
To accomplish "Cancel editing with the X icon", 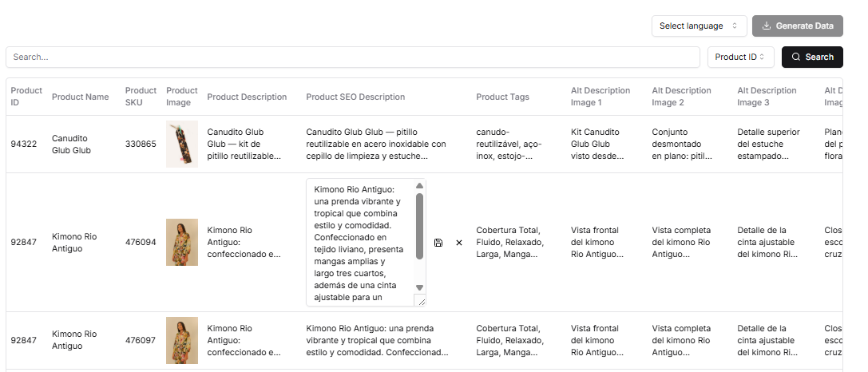I will (459, 243).
